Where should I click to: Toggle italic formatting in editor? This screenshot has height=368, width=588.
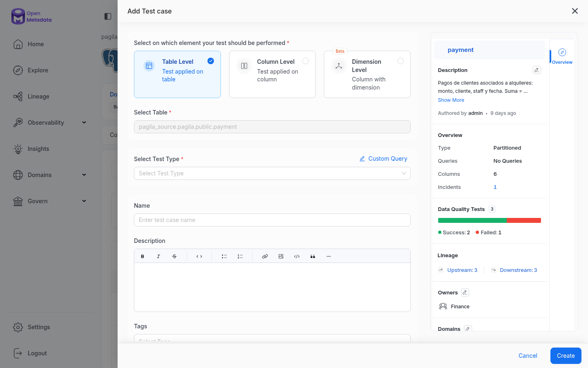tap(158, 256)
